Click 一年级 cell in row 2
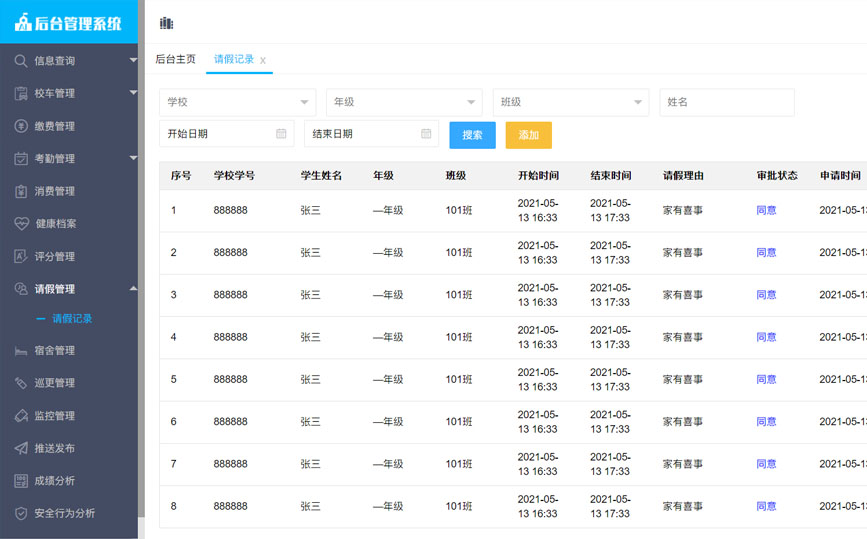Image resolution: width=867 pixels, height=539 pixels. pos(388,253)
